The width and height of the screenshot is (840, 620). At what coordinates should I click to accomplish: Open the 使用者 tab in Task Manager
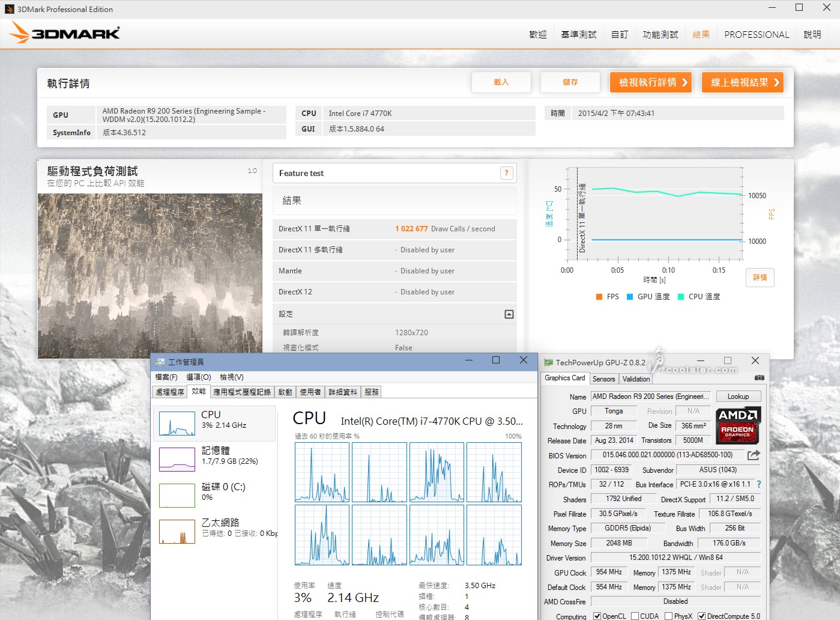point(310,392)
